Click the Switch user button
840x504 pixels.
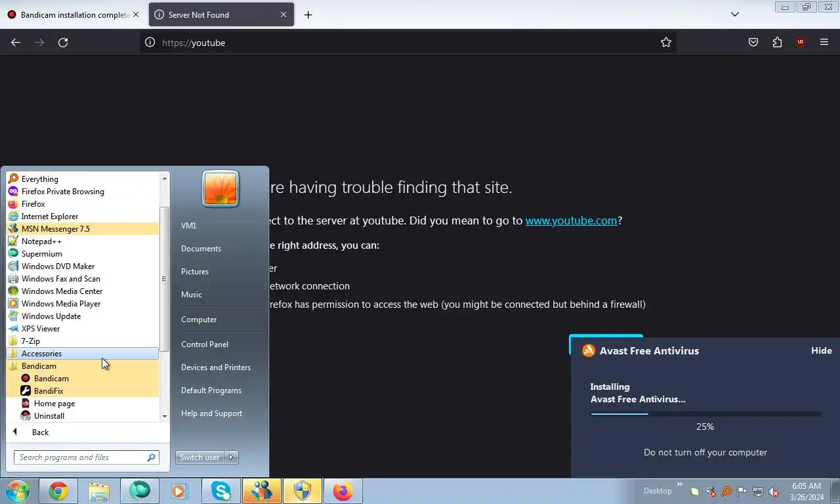click(199, 457)
